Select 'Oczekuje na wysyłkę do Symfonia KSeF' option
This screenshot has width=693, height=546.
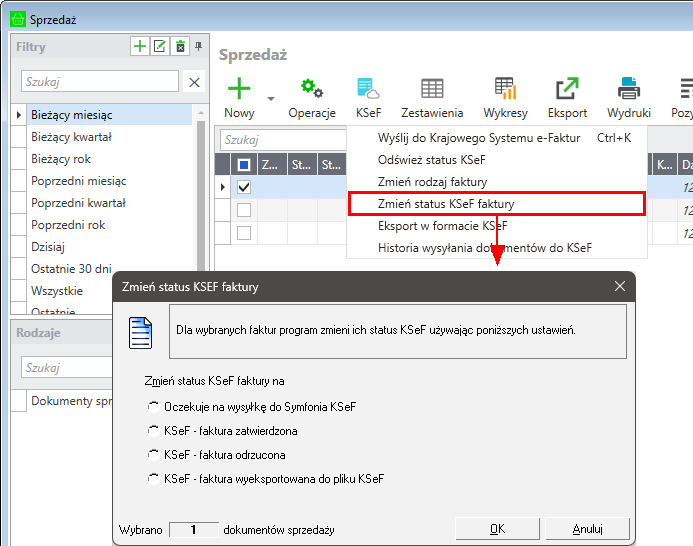[153, 407]
